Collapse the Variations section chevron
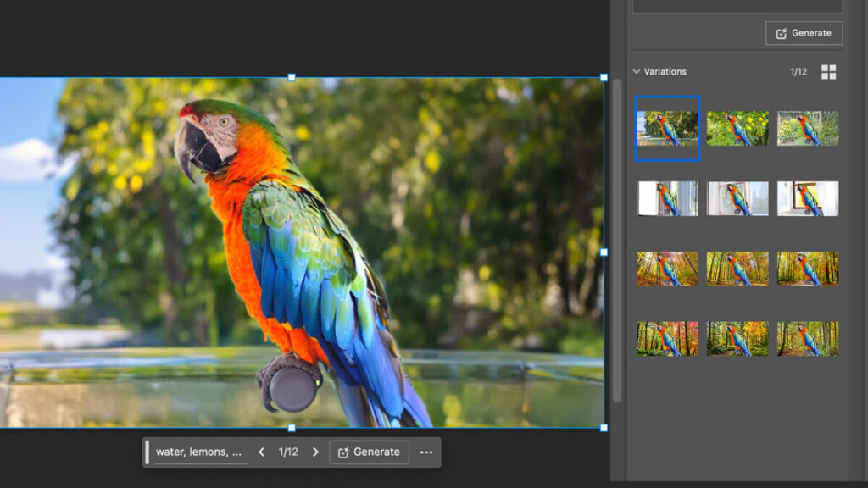The height and width of the screenshot is (488, 868). [x=637, y=72]
